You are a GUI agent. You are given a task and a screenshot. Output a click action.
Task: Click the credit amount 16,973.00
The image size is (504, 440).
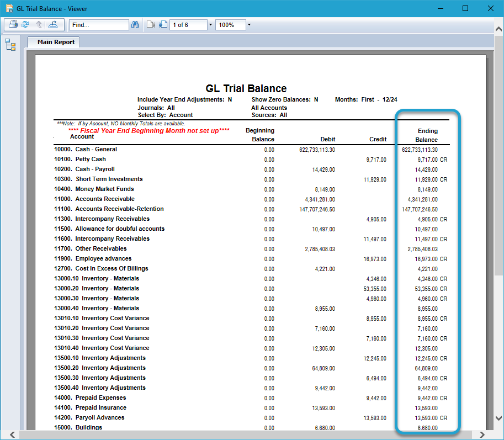(x=375, y=259)
